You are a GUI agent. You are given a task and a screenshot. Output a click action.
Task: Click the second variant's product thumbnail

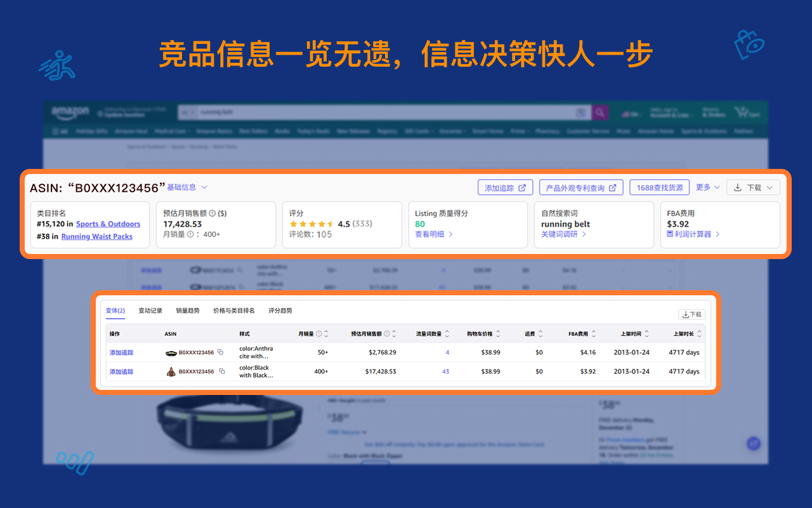click(170, 371)
